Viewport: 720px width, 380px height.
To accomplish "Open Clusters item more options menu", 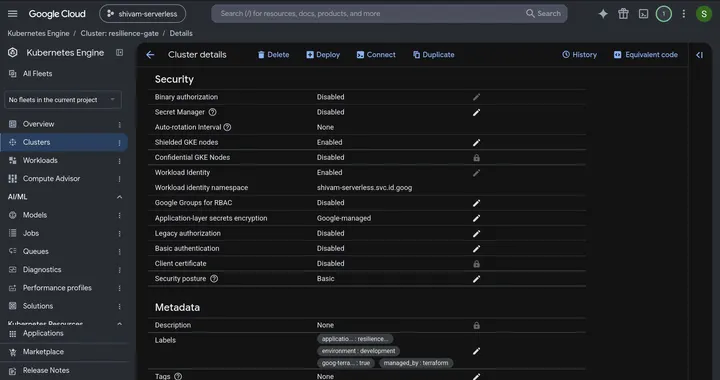I will click(119, 143).
